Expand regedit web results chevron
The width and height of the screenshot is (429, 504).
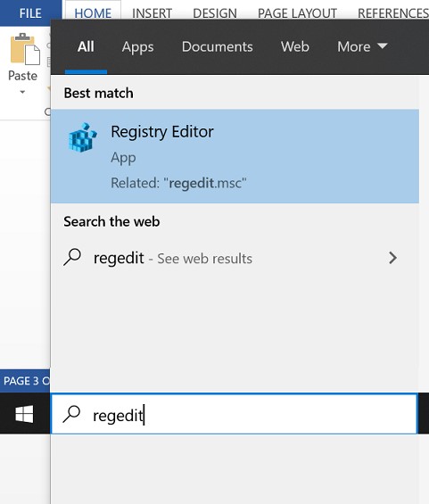(x=392, y=258)
